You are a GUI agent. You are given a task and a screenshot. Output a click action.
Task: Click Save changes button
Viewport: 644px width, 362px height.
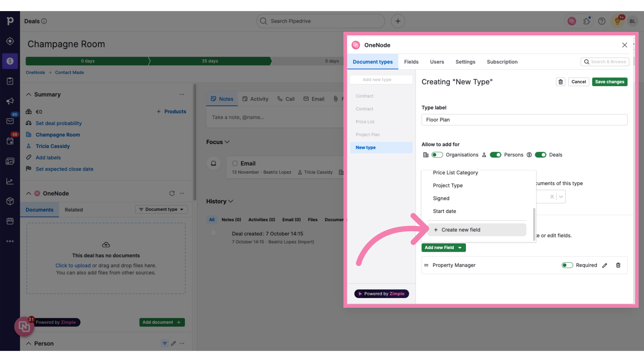point(609,82)
